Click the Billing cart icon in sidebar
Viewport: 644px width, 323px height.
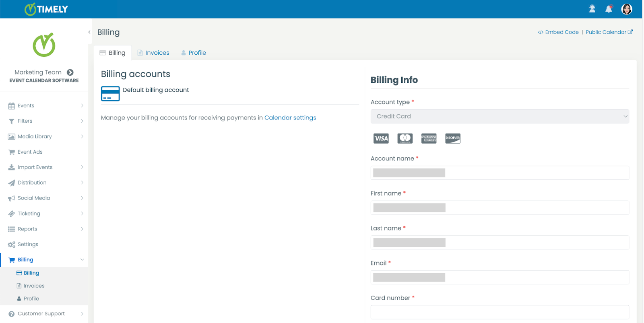point(12,260)
